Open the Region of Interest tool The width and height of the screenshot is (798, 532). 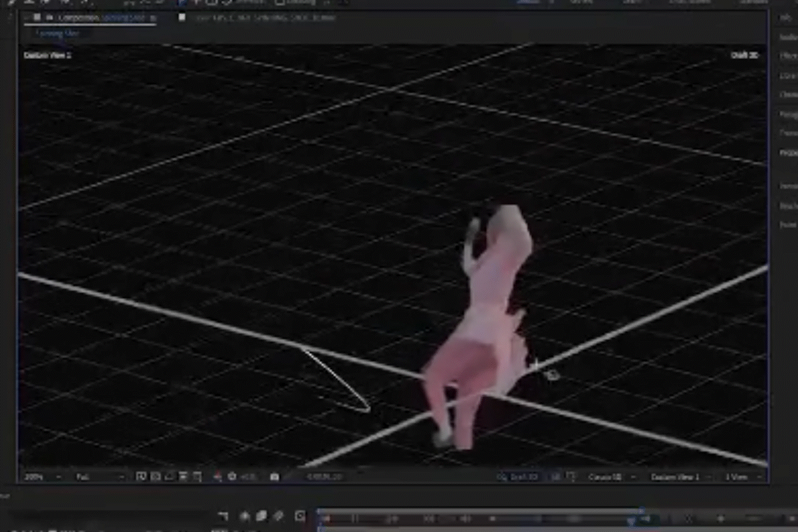(x=170, y=476)
